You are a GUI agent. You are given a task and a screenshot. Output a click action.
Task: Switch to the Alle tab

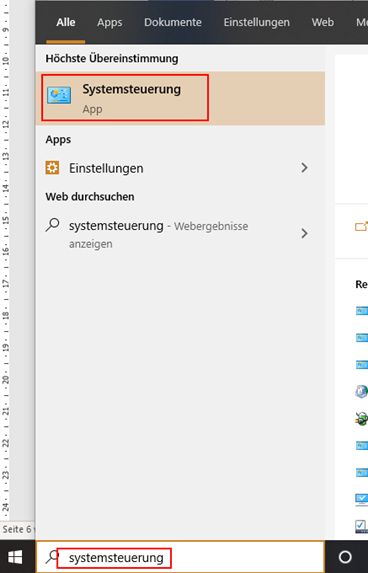(x=66, y=22)
